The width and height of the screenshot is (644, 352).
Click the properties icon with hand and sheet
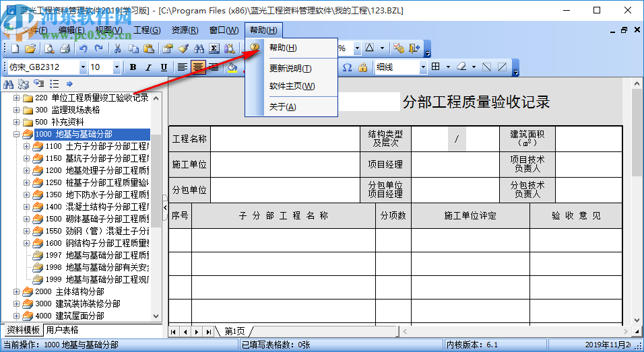point(168,48)
